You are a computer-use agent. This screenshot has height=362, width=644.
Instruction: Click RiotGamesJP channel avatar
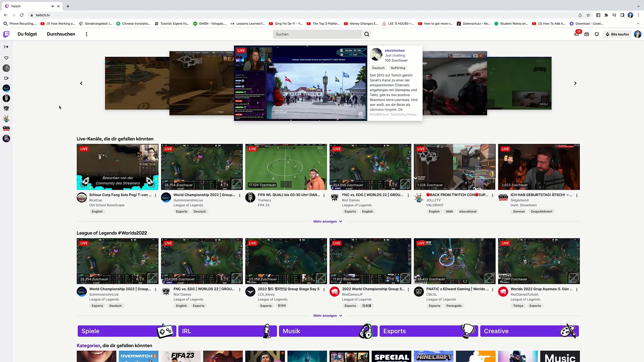[334, 292]
